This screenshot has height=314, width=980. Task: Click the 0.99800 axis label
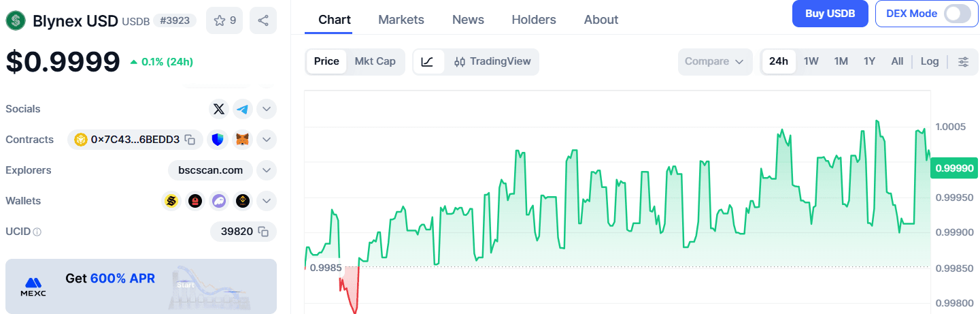point(954,303)
